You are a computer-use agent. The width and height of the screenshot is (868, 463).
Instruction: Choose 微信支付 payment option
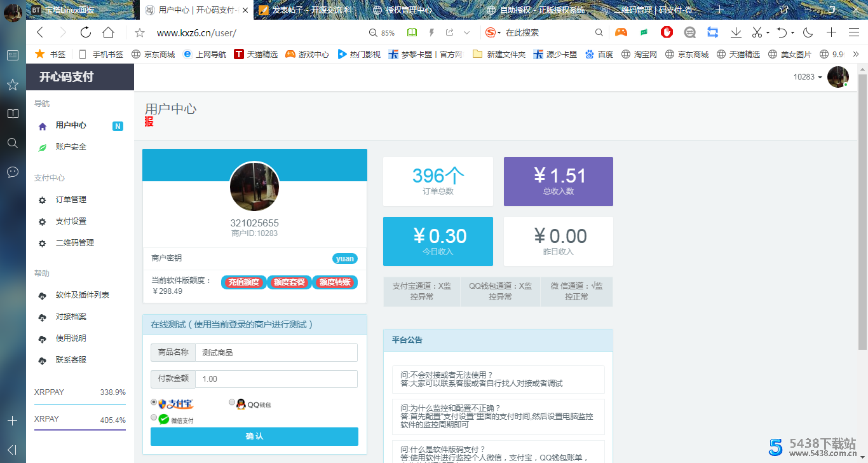click(153, 417)
